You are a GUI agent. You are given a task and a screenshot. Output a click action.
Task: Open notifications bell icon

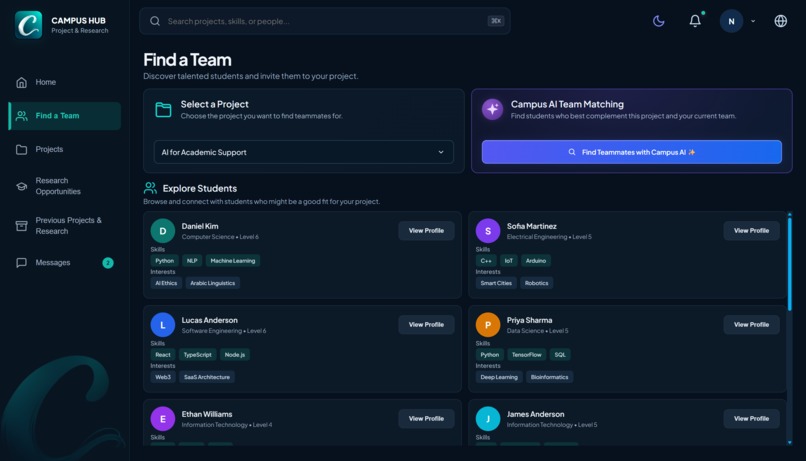click(x=695, y=21)
